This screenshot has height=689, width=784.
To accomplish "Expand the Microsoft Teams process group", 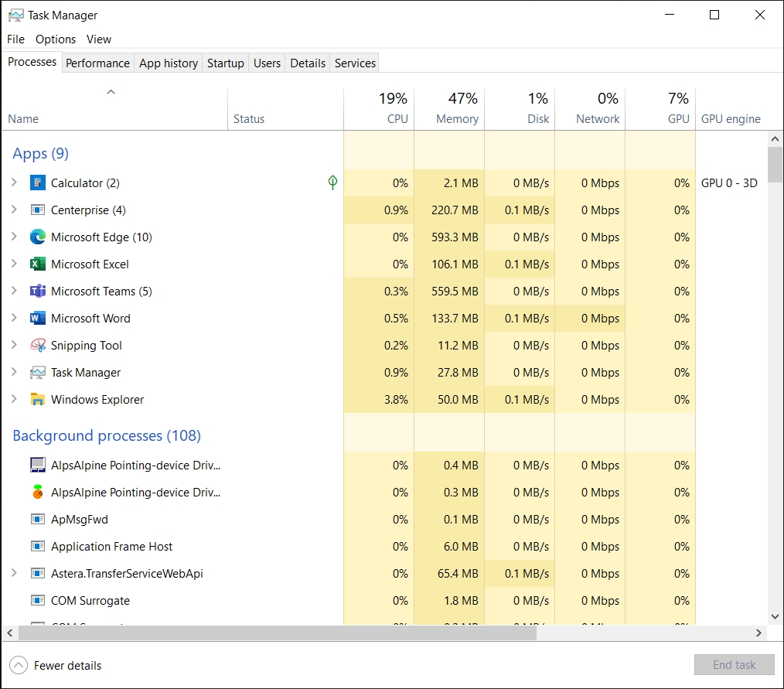I will [x=14, y=292].
